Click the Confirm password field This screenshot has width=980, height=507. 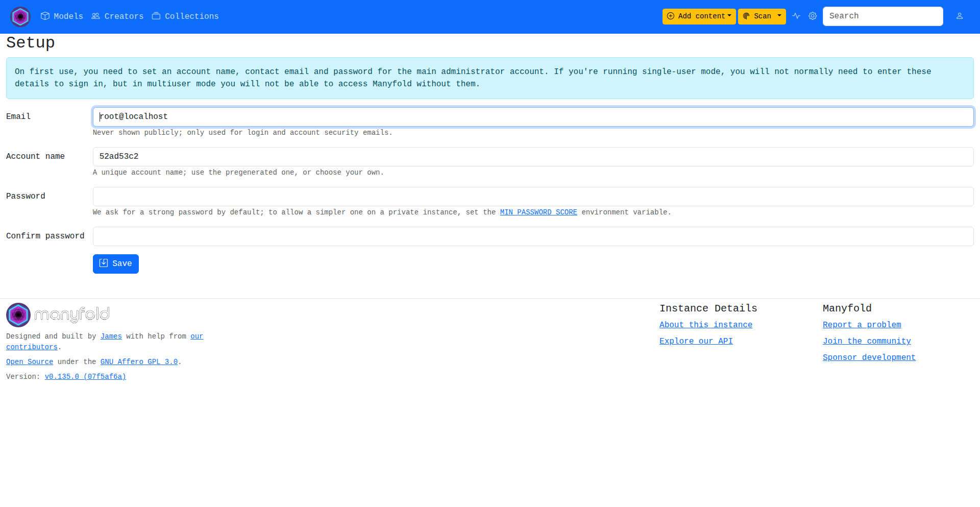pyautogui.click(x=533, y=236)
